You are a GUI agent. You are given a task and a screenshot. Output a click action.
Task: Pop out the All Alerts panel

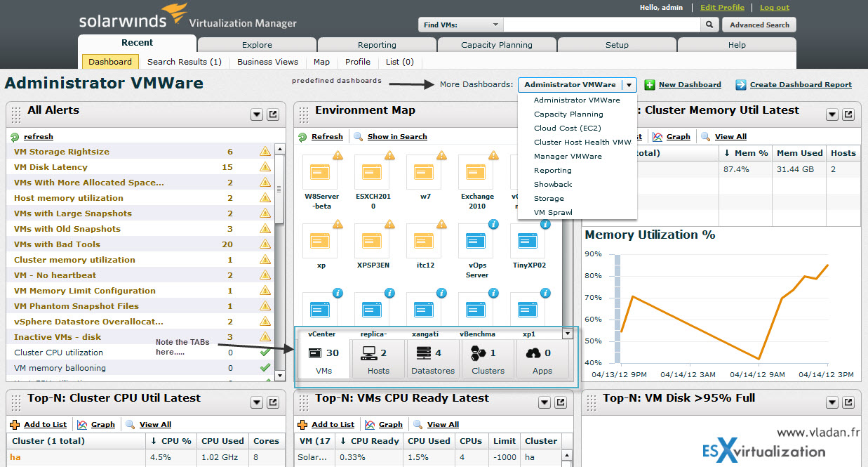(273, 114)
